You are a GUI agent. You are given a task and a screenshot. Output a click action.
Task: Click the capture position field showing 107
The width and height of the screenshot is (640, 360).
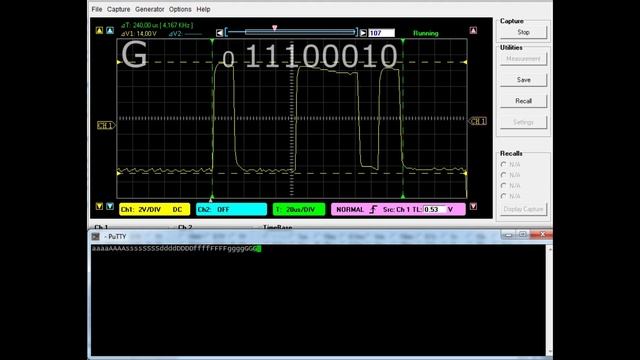[x=381, y=33]
